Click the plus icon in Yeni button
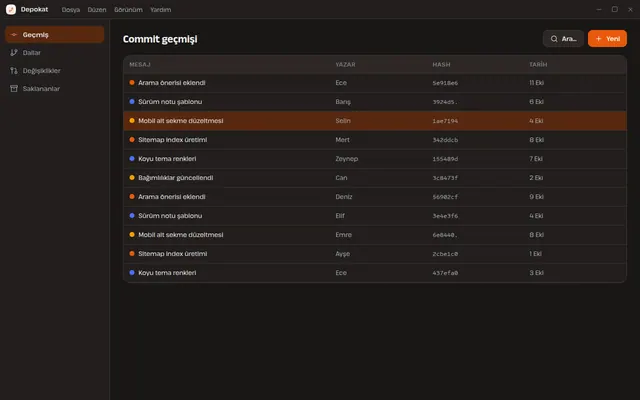 [x=598, y=39]
